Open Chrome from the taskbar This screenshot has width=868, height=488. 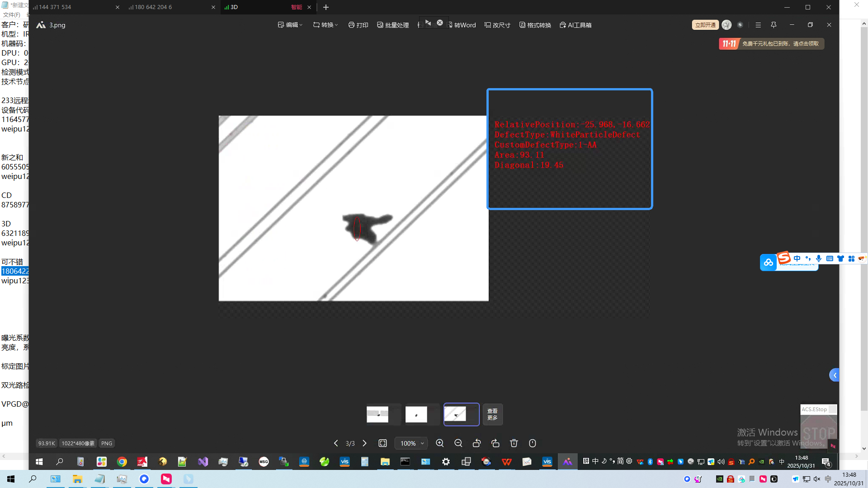tap(122, 462)
